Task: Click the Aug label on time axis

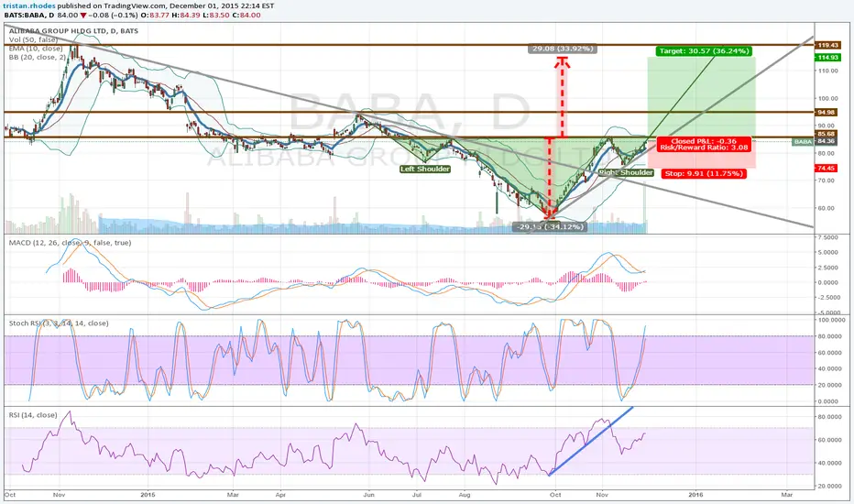Action: click(x=465, y=495)
